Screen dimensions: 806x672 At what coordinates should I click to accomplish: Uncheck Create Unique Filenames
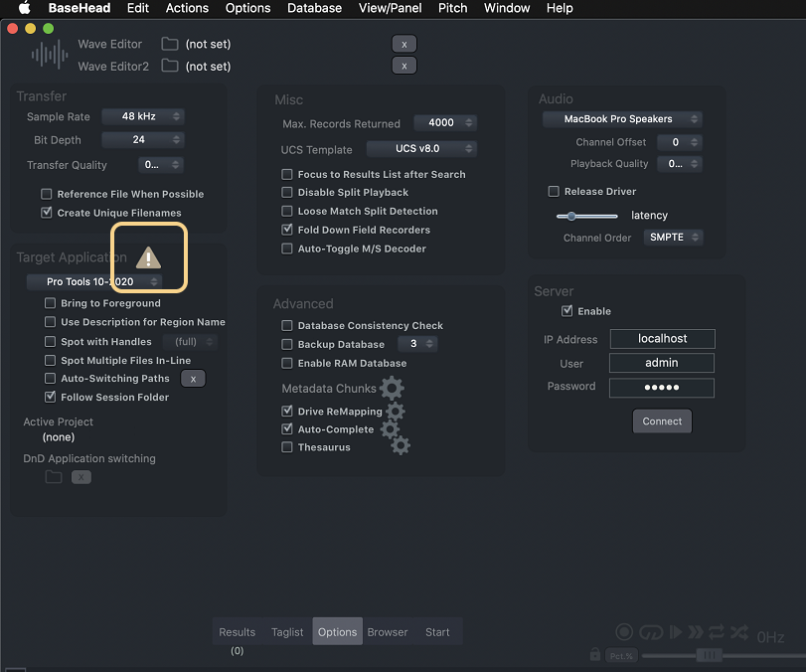(47, 213)
